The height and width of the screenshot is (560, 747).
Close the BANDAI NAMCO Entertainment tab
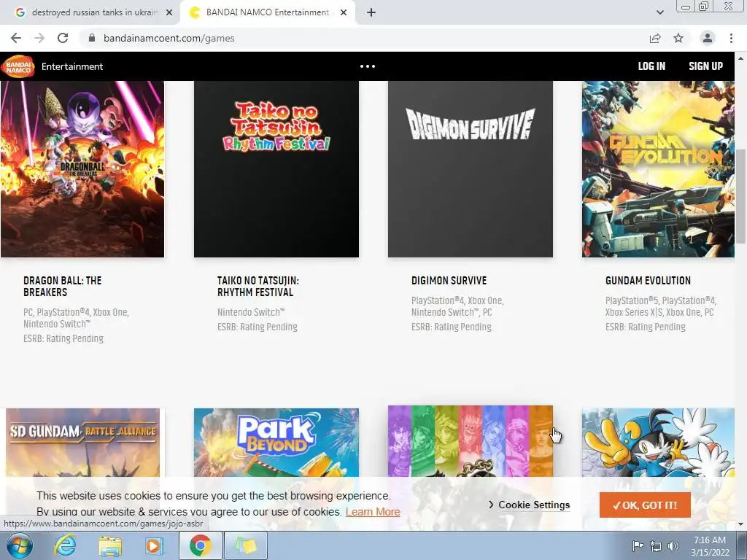pyautogui.click(x=344, y=12)
